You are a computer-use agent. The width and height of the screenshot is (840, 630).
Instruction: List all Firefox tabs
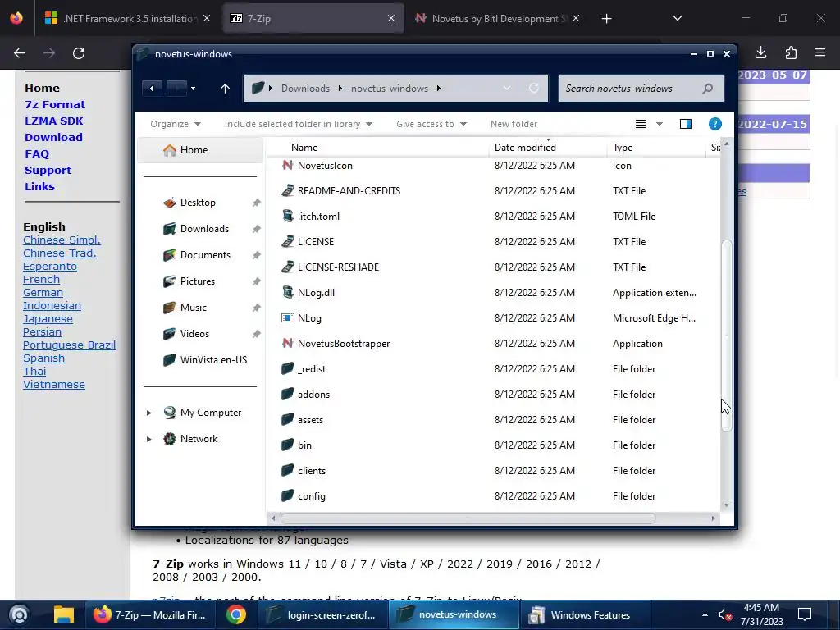click(x=677, y=18)
